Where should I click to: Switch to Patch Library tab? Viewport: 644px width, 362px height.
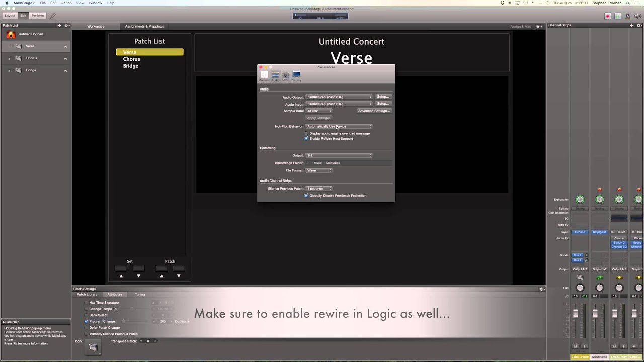[87, 294]
